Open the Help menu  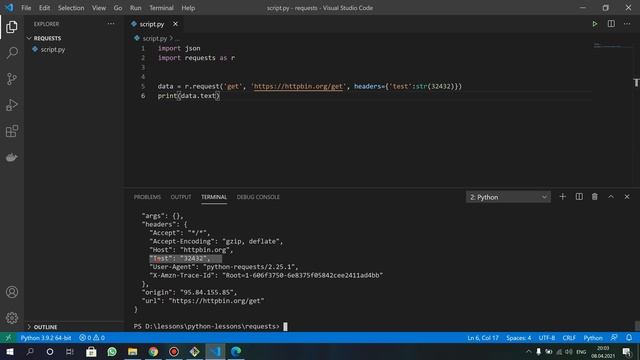(188, 8)
